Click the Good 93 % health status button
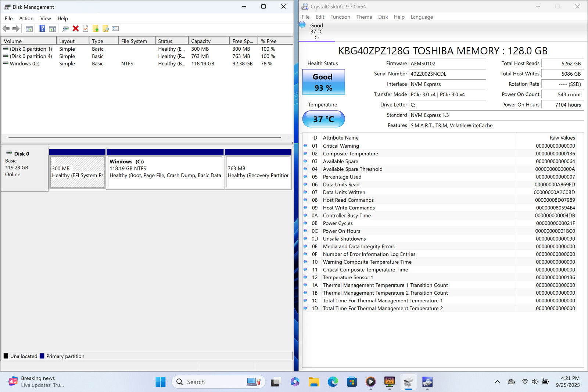The height and width of the screenshot is (392, 588). pyautogui.click(x=323, y=82)
